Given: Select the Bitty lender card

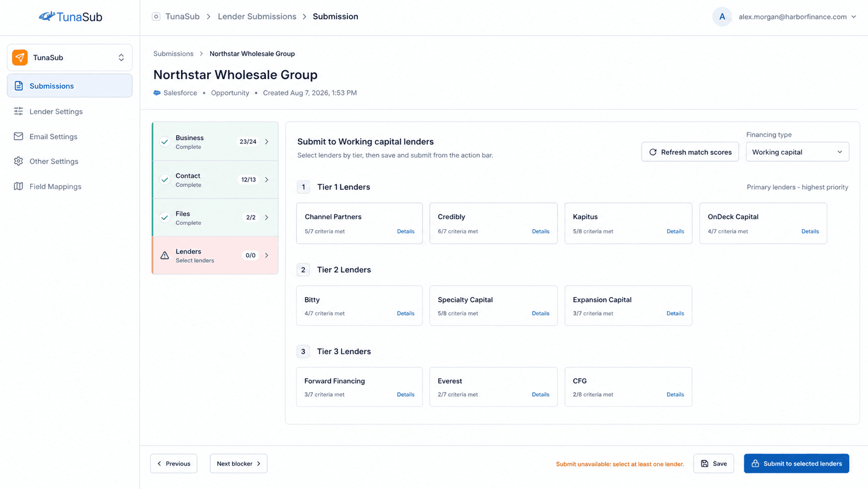Looking at the screenshot, I should (x=359, y=306).
